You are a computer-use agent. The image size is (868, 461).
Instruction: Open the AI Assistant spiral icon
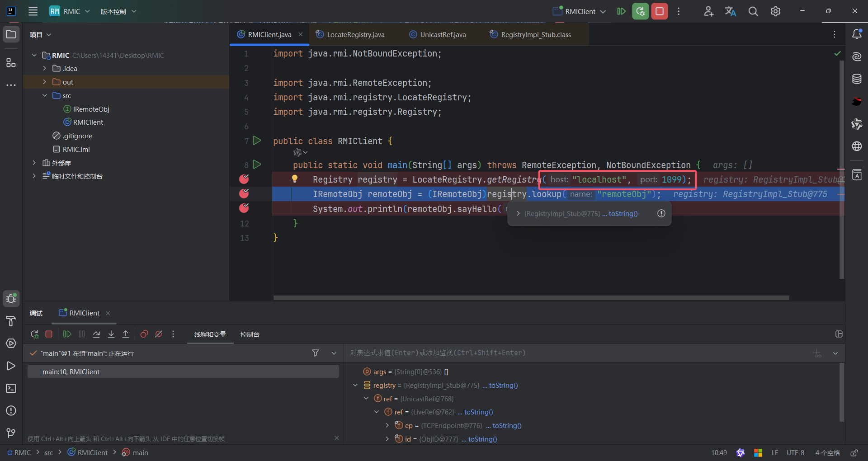857,56
